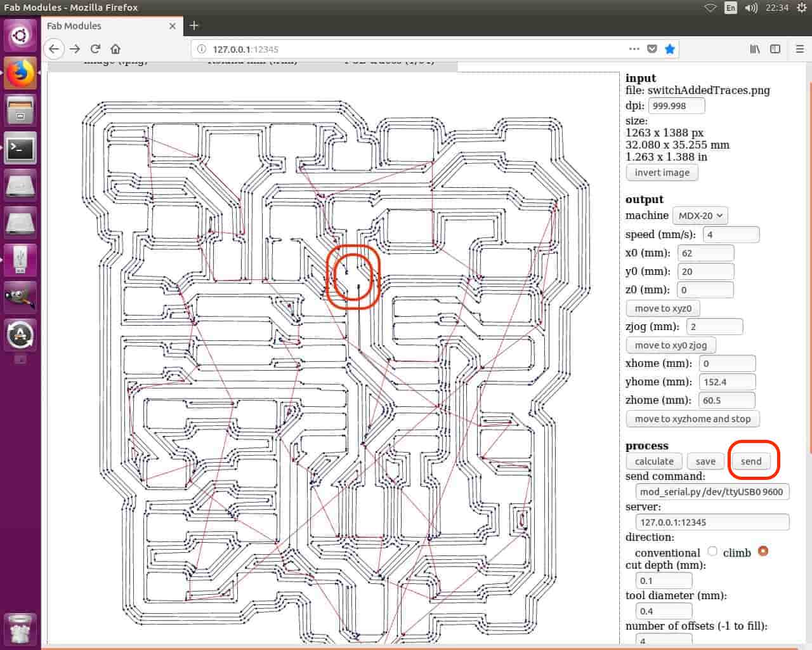This screenshot has height=650, width=812.
Task: Select climb direction radio button
Action: click(763, 551)
